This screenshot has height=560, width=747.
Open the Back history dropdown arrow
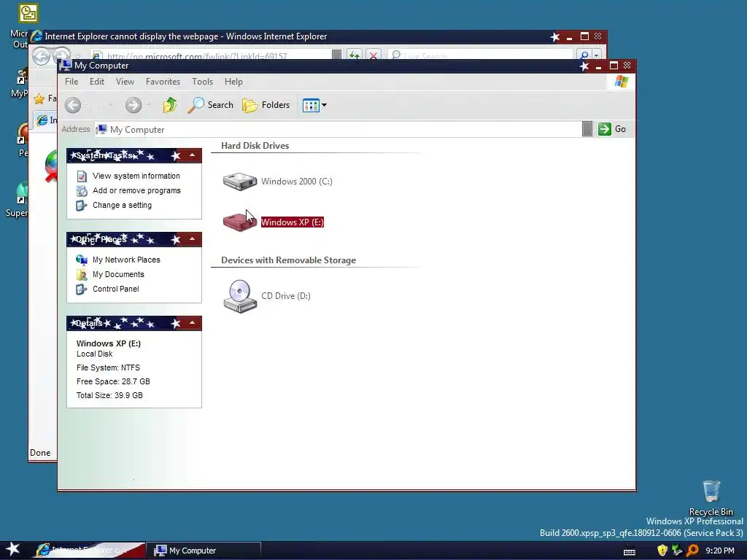coord(111,105)
